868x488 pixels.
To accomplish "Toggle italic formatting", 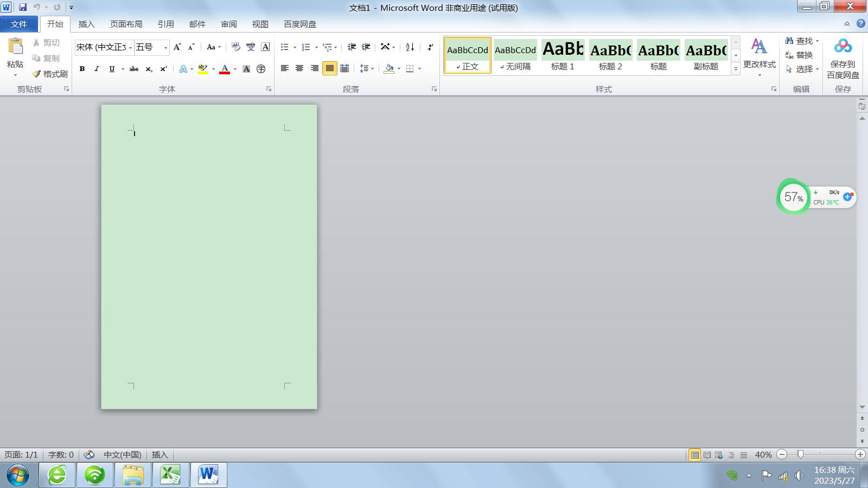I will pyautogui.click(x=97, y=69).
